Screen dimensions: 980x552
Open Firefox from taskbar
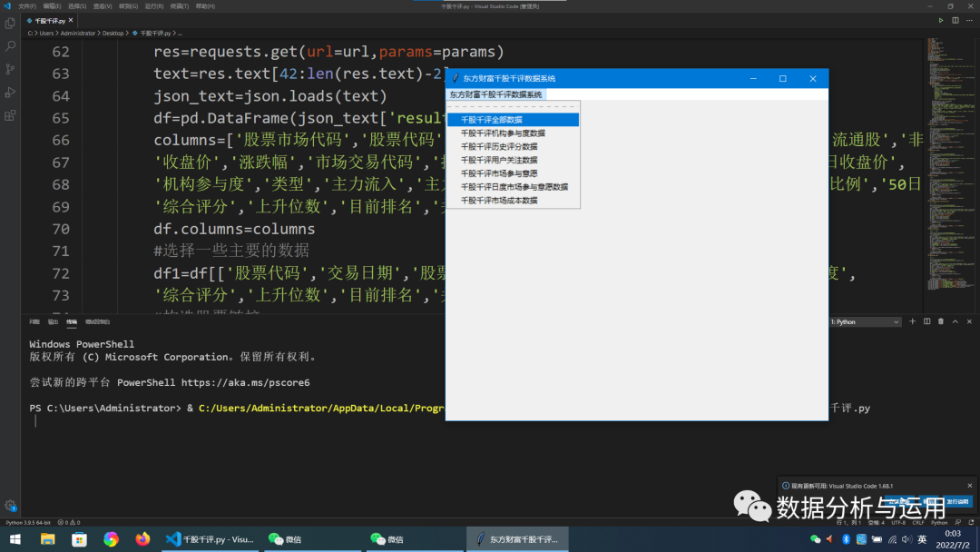(142, 539)
